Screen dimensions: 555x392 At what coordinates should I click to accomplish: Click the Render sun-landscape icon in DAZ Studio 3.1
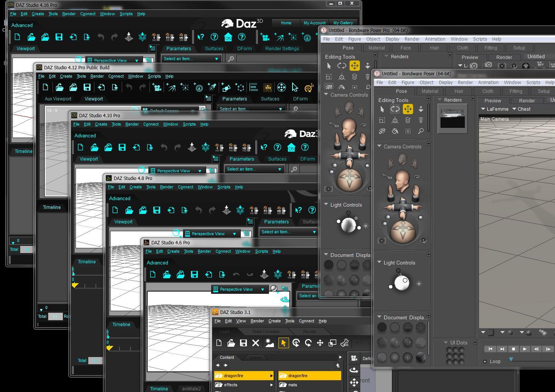click(x=270, y=343)
